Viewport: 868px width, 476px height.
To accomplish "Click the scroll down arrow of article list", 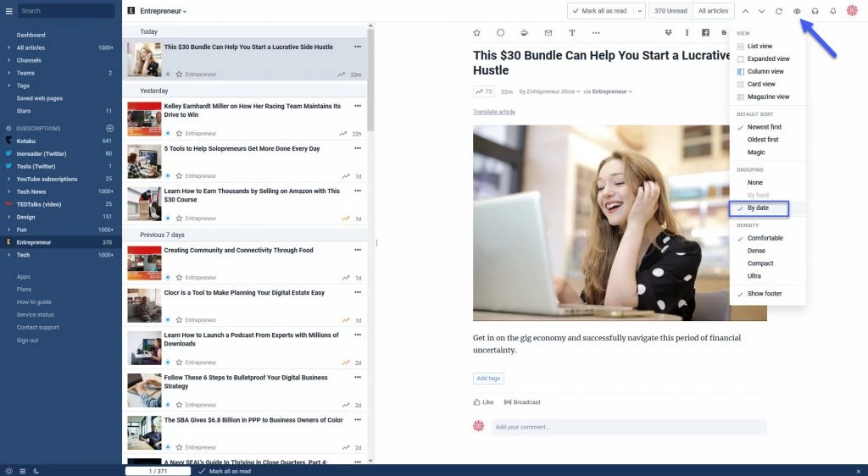I will click(x=370, y=461).
